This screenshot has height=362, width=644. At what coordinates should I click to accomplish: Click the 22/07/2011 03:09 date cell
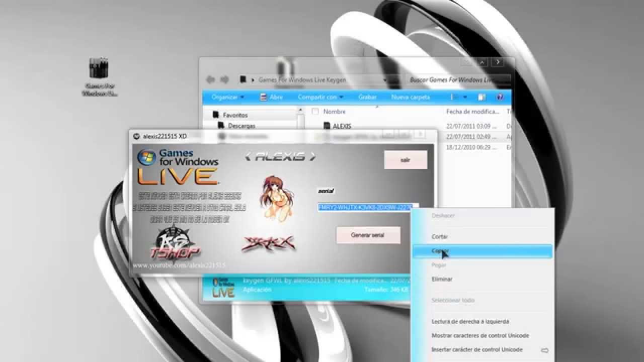pos(471,126)
